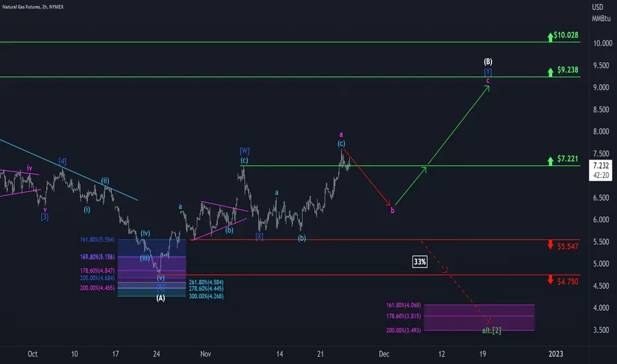Click the magenta b wave label

click(x=393, y=211)
